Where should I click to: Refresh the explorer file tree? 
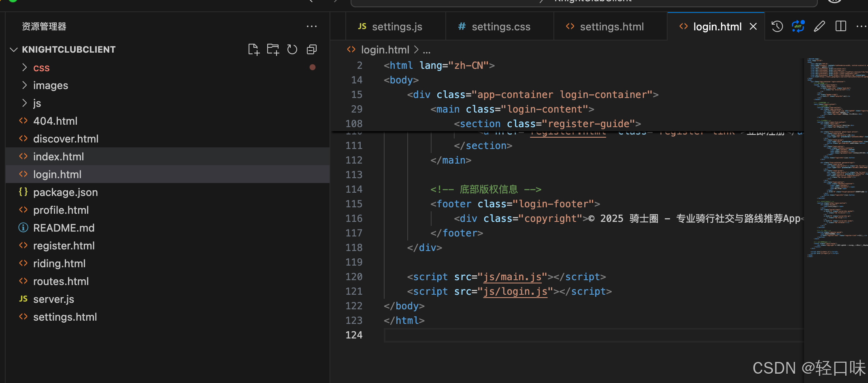[292, 49]
